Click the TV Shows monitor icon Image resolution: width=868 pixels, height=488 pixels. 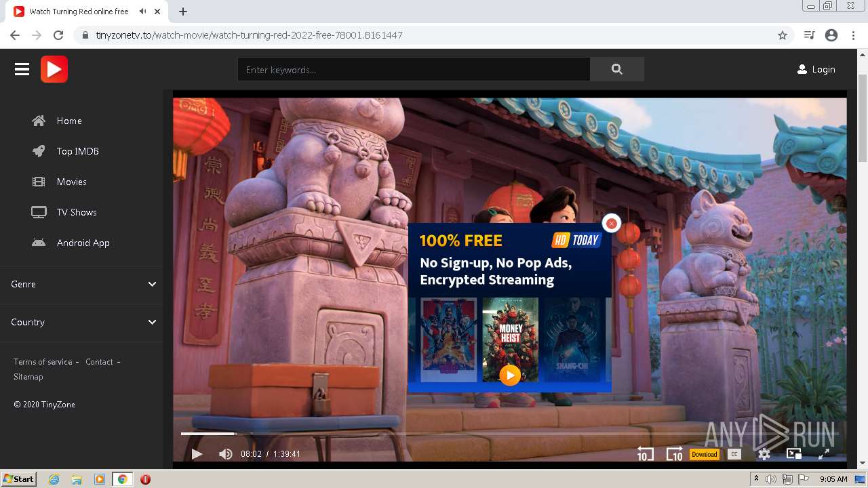click(39, 212)
